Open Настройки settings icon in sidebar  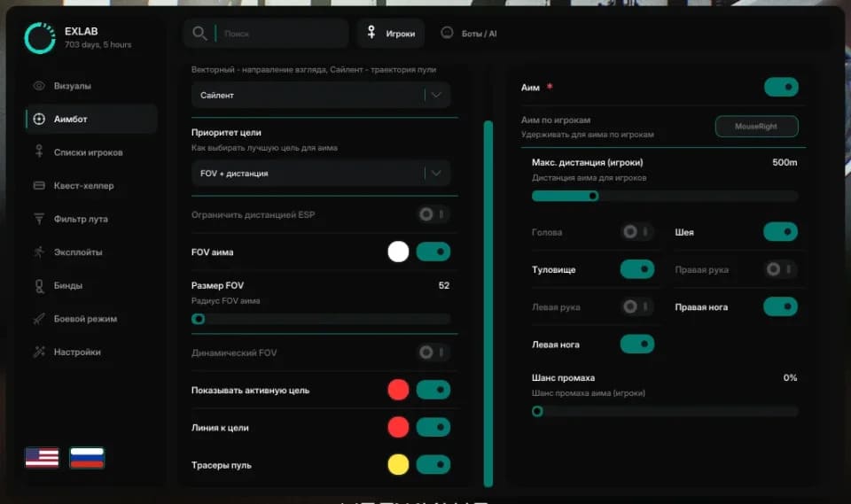coord(39,352)
